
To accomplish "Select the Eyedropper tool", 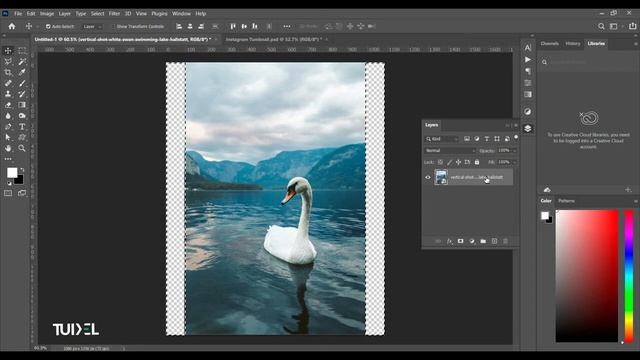I will tap(22, 73).
